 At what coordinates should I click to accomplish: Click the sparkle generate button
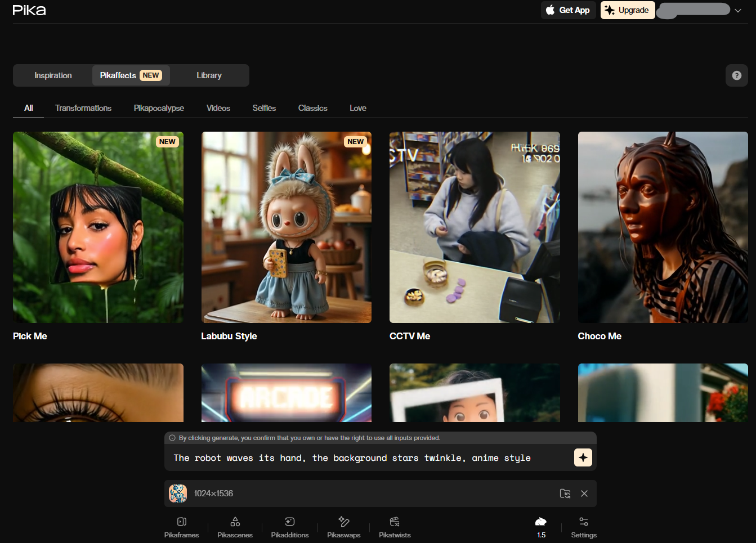click(583, 457)
